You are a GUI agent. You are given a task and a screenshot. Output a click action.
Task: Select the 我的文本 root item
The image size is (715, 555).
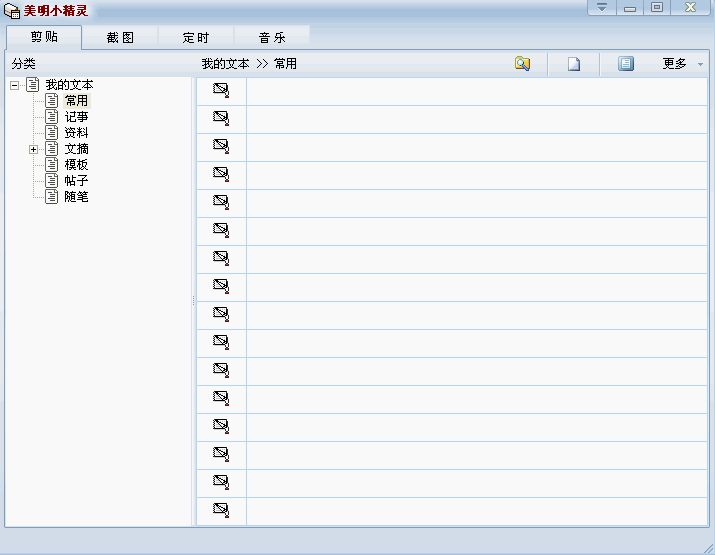click(69, 85)
